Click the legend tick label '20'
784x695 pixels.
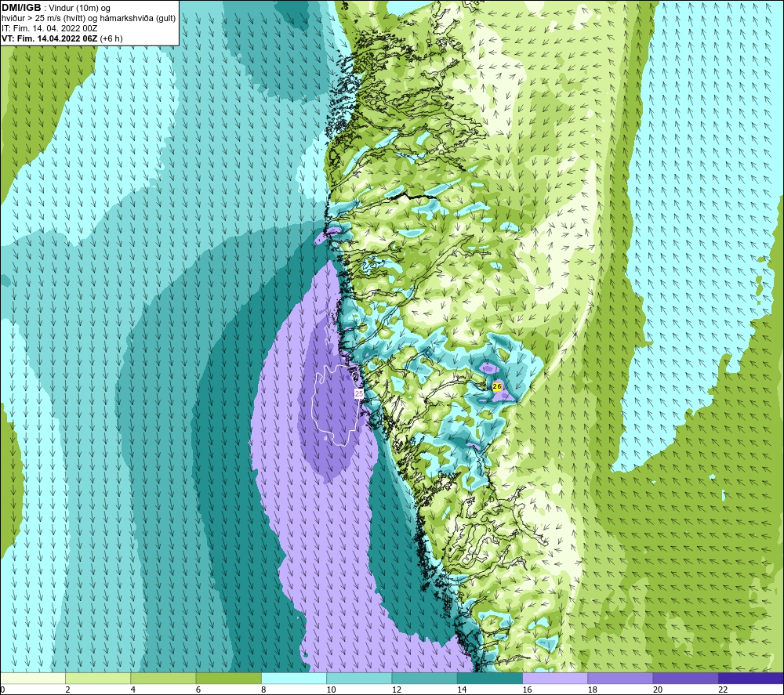[658, 690]
